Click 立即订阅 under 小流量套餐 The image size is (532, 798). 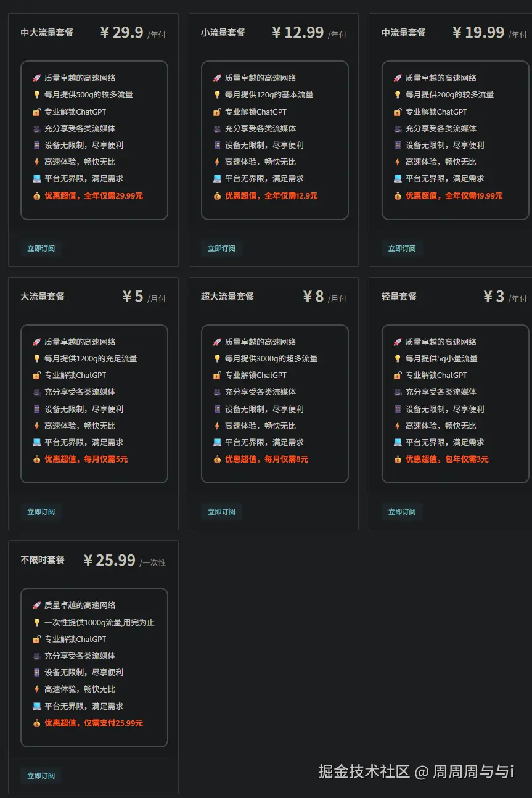tap(221, 249)
